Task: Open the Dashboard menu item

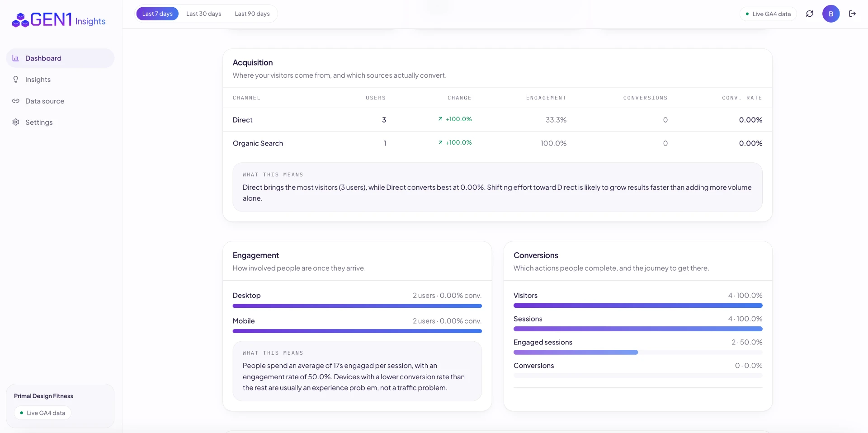Action: (x=60, y=58)
